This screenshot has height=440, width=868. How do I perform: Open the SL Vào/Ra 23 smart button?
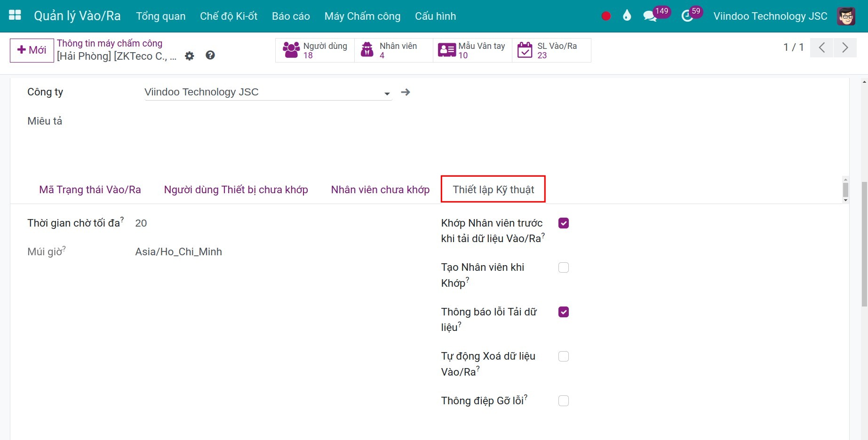[x=551, y=50]
